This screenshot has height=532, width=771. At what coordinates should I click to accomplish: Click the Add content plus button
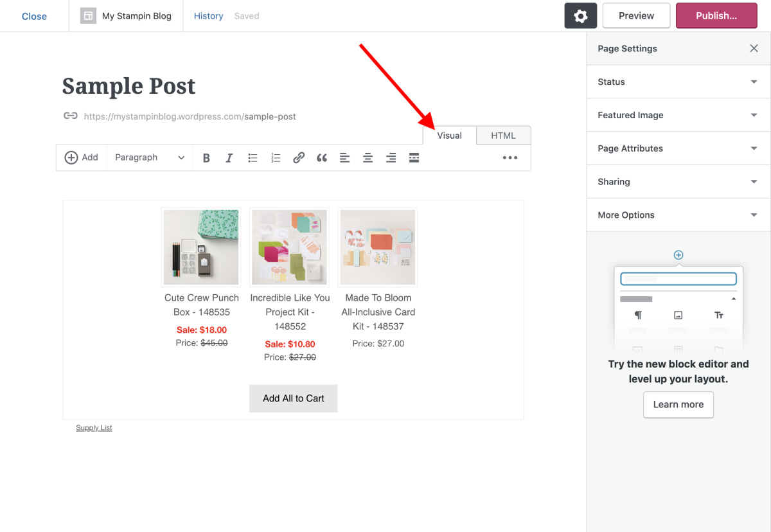click(82, 157)
